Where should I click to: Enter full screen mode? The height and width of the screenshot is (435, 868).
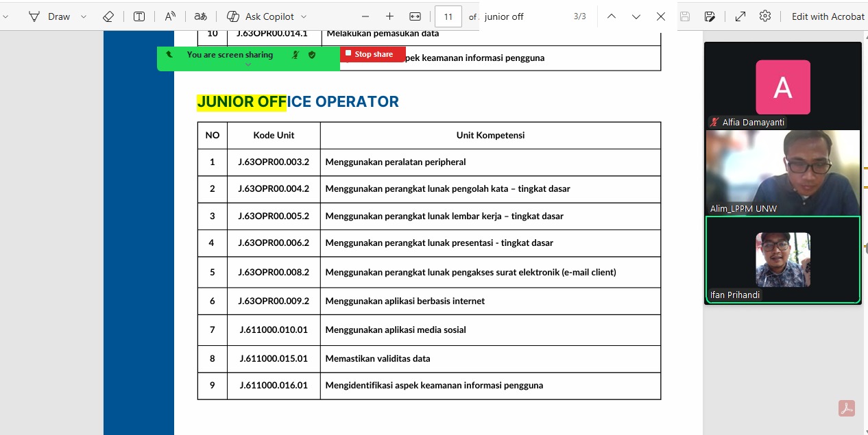740,16
